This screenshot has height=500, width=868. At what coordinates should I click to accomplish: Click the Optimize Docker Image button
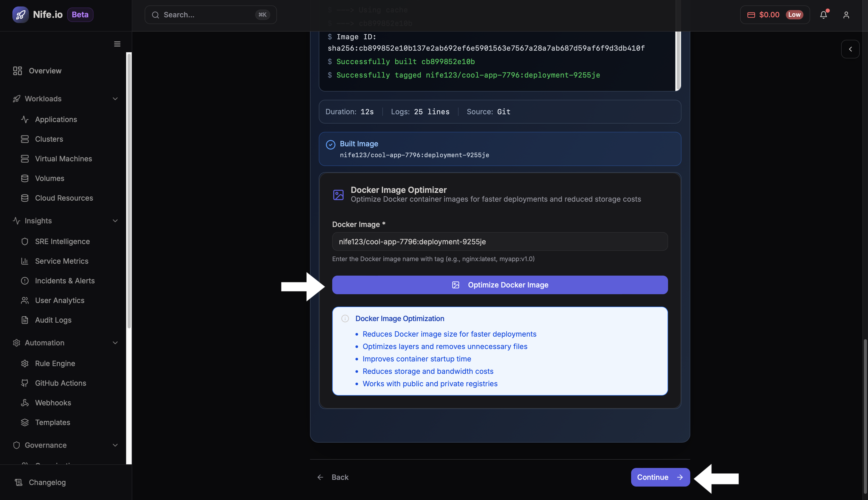pyautogui.click(x=500, y=285)
